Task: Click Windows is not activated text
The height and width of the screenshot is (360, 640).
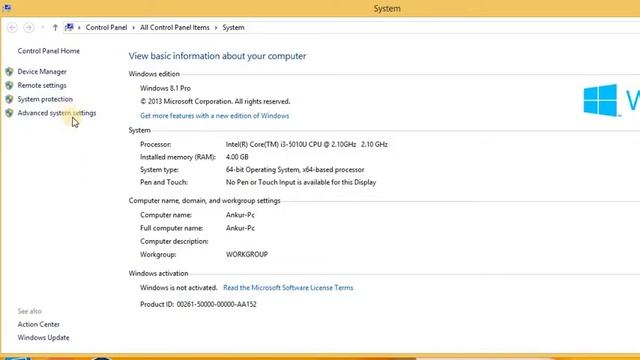Action: coord(179,288)
